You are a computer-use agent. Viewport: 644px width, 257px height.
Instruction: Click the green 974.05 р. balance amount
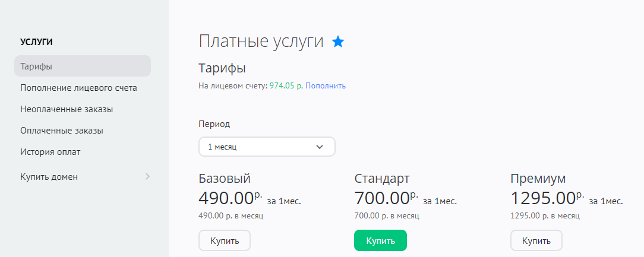coord(286,85)
